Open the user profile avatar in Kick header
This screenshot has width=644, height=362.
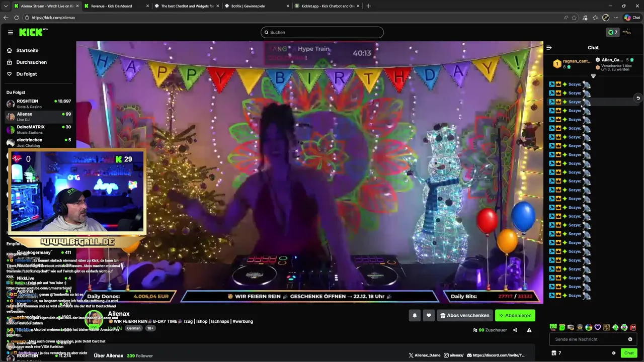(626, 32)
